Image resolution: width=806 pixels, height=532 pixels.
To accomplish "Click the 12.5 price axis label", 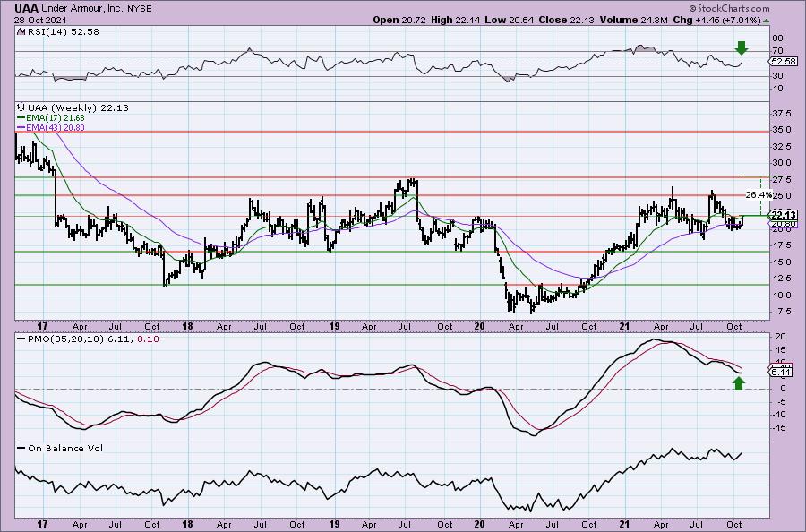I will click(781, 278).
